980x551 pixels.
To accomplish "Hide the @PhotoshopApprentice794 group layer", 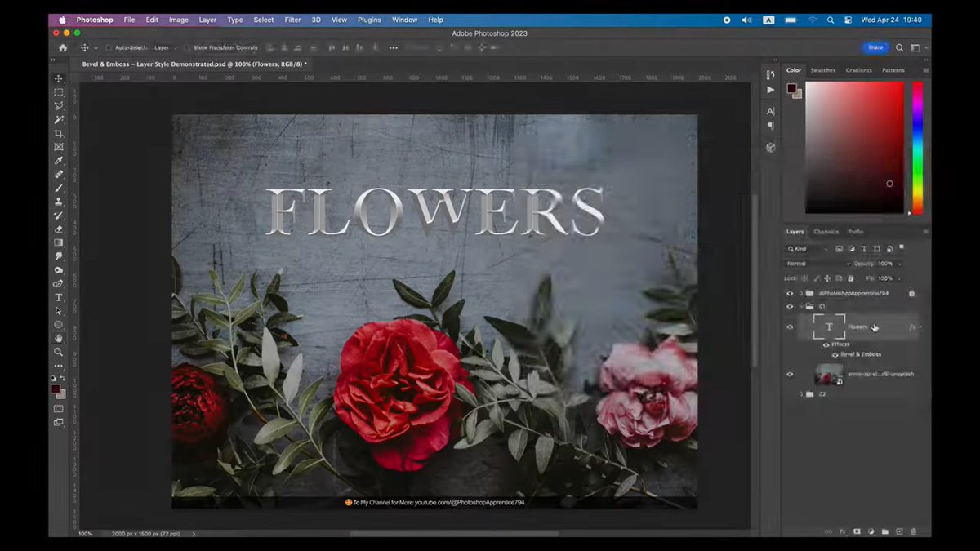I will 790,293.
